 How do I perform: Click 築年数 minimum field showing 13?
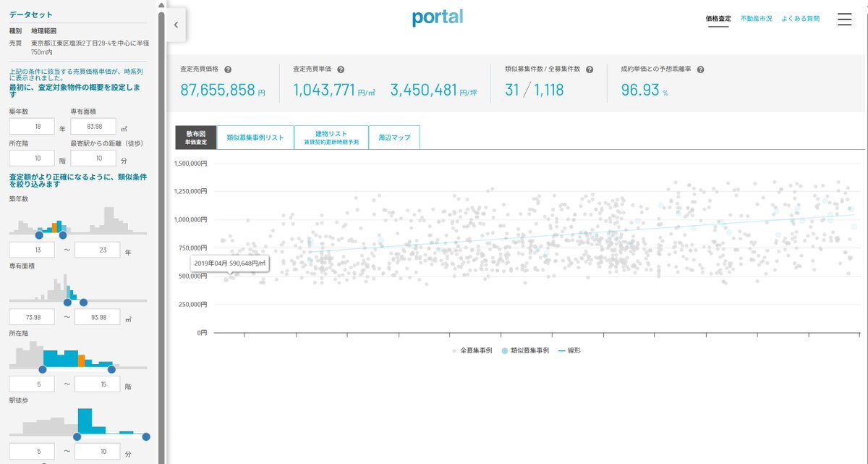tap(31, 250)
